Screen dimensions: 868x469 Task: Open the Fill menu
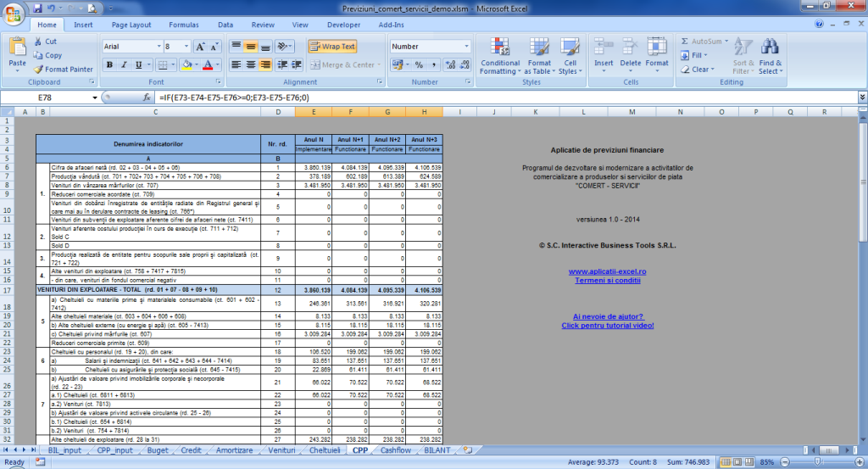click(694, 55)
